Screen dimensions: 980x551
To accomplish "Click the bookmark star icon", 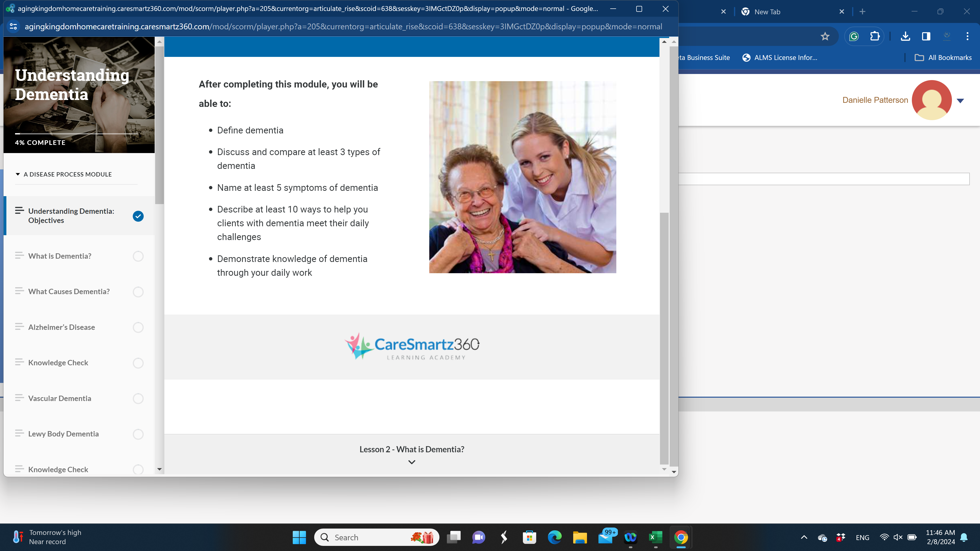I will click(825, 36).
